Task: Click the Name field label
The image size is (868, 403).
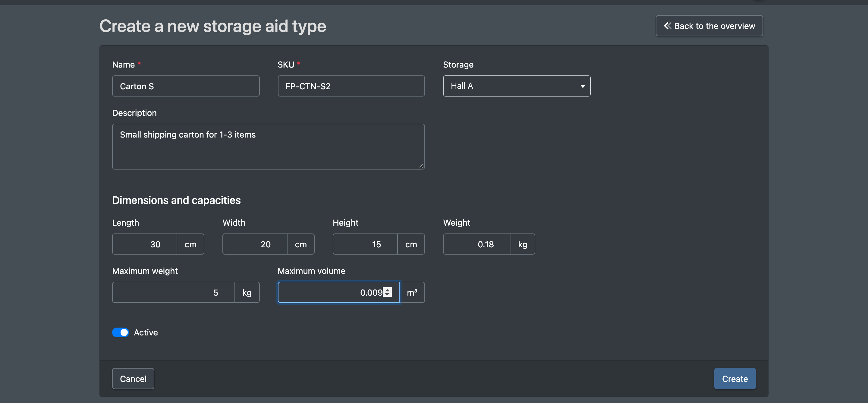Action: click(123, 65)
